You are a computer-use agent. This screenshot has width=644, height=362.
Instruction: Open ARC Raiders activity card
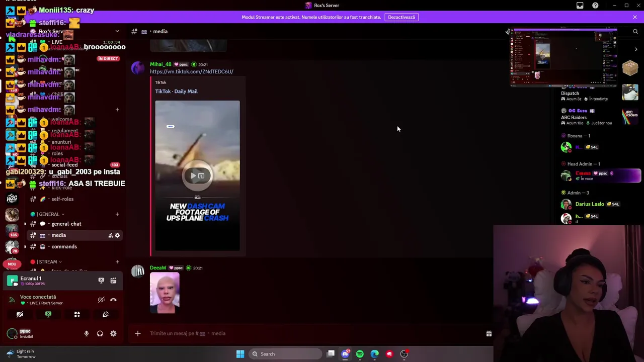click(600, 117)
